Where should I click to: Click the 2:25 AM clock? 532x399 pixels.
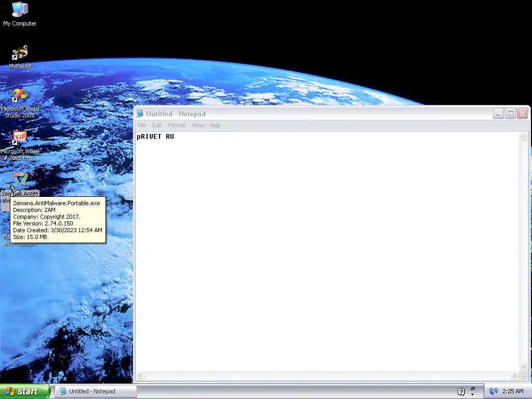pos(513,392)
